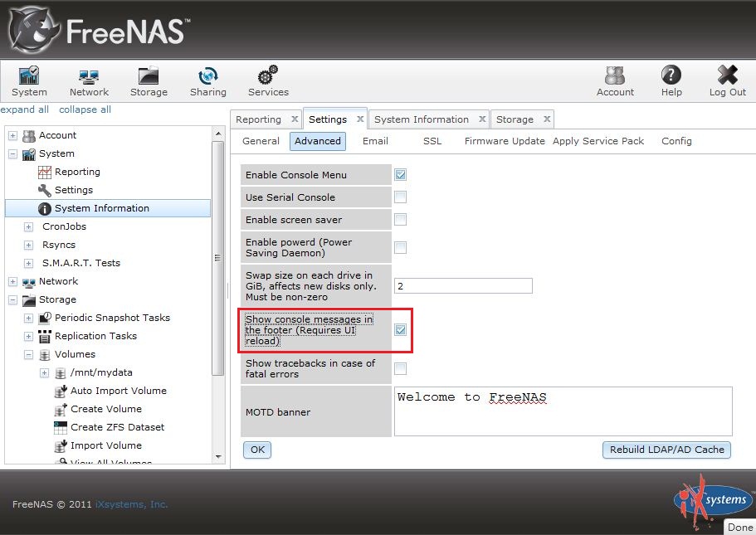Check the Enable screen saver option

coord(400,220)
